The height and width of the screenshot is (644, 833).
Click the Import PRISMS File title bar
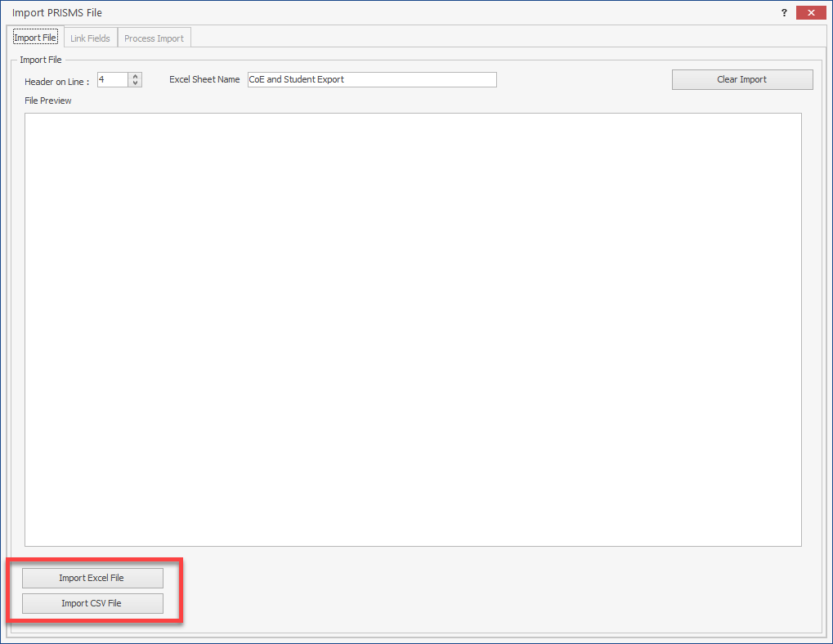pos(327,13)
